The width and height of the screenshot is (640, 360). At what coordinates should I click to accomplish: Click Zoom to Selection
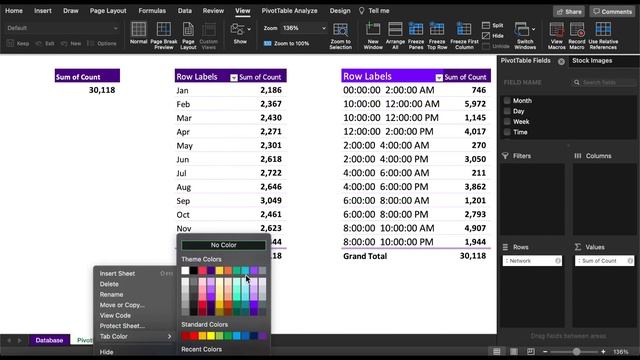tap(340, 36)
